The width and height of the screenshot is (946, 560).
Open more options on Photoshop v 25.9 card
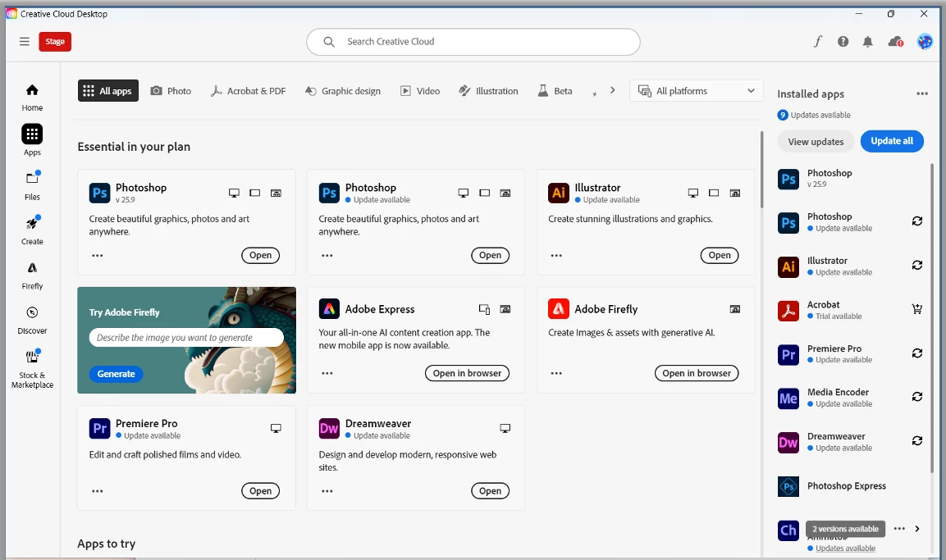coord(97,256)
